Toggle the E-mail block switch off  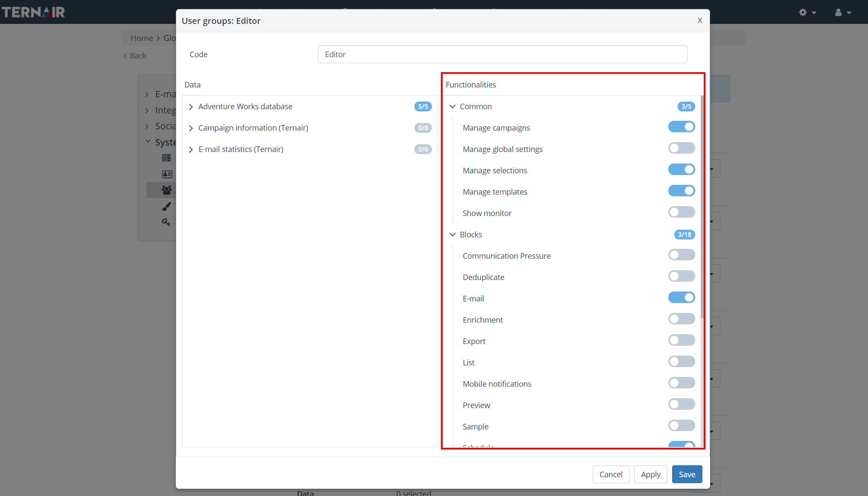(681, 298)
